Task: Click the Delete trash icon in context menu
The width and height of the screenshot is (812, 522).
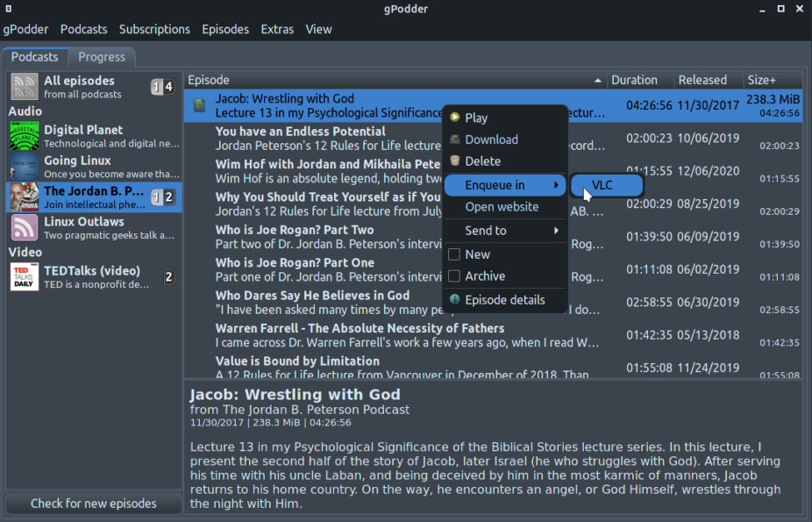Action: tap(455, 161)
